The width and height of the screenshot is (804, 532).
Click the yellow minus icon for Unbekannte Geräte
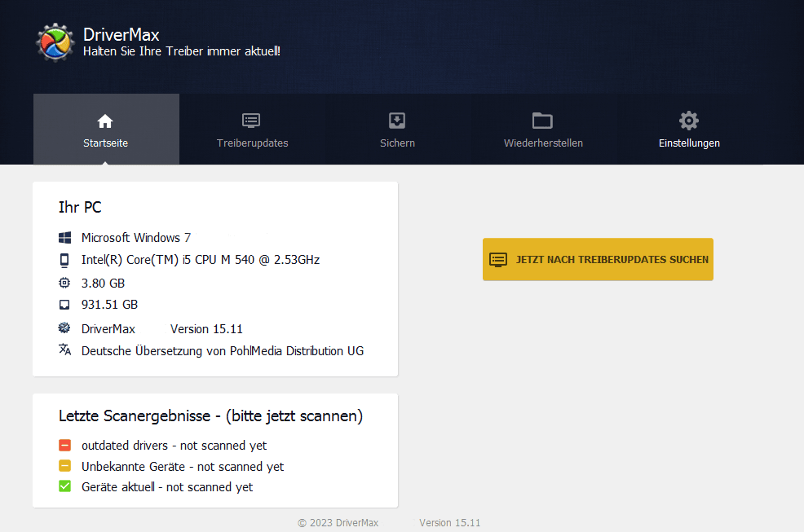[x=64, y=466]
